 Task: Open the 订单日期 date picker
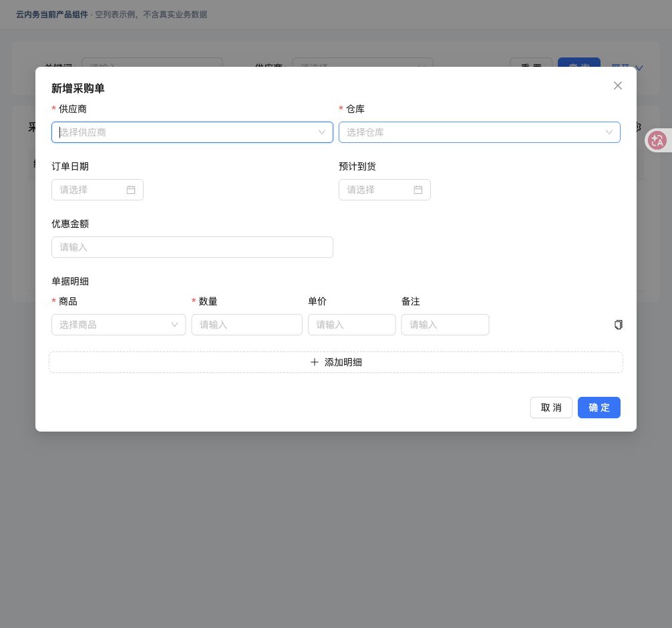point(98,190)
